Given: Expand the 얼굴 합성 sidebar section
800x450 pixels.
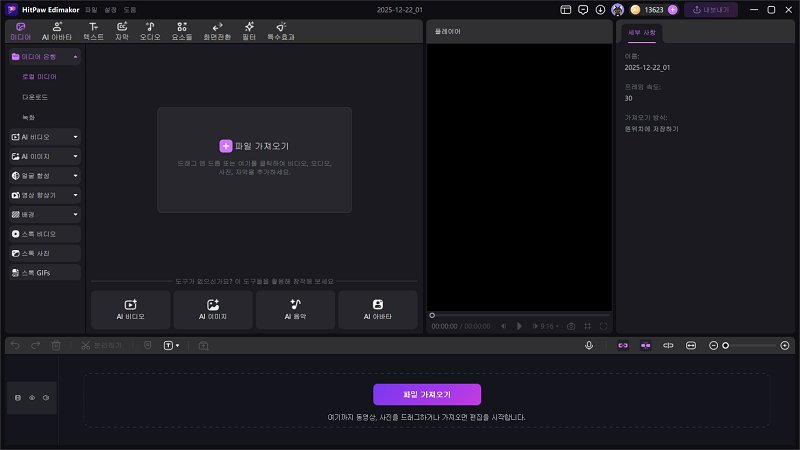Looking at the screenshot, I should [x=45, y=176].
